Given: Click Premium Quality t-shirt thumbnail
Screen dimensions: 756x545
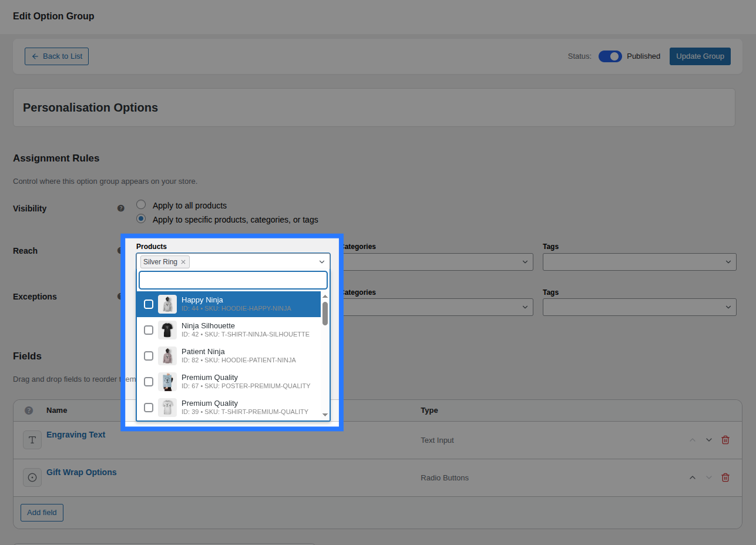Looking at the screenshot, I should 167,408.
